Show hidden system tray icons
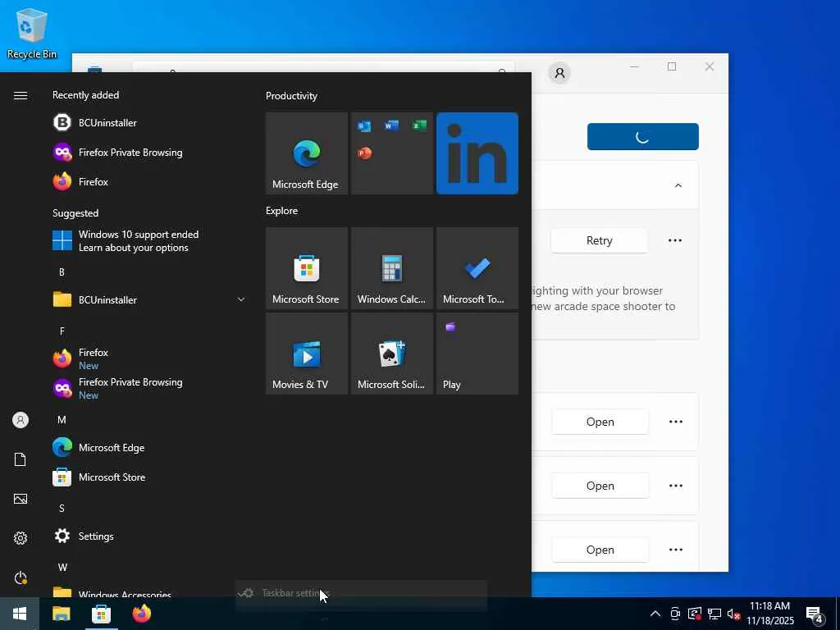Screen dimensions: 840x630 coord(655,614)
